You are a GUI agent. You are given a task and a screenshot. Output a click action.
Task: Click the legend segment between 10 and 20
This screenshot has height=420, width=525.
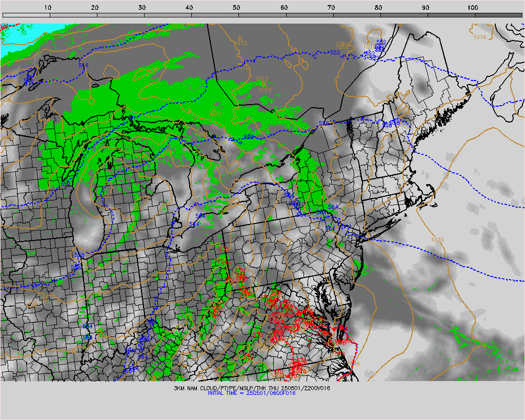click(74, 15)
